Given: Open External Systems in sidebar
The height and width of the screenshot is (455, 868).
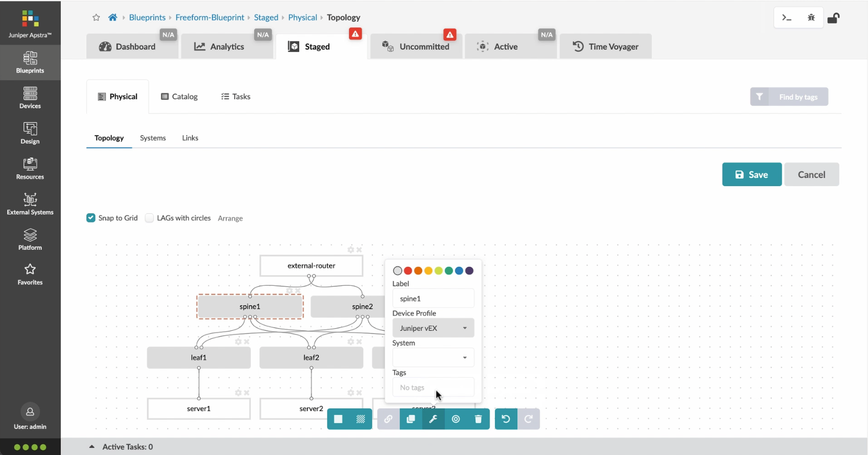Looking at the screenshot, I should pyautogui.click(x=30, y=204).
